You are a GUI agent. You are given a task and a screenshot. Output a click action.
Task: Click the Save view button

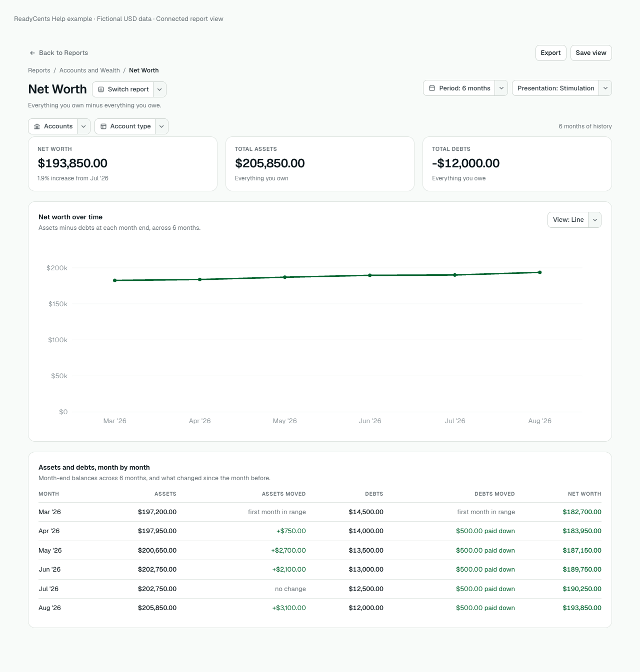[591, 53]
